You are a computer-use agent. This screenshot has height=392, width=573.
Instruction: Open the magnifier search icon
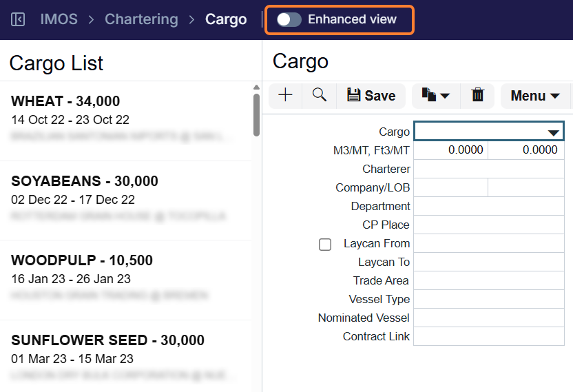coord(320,95)
